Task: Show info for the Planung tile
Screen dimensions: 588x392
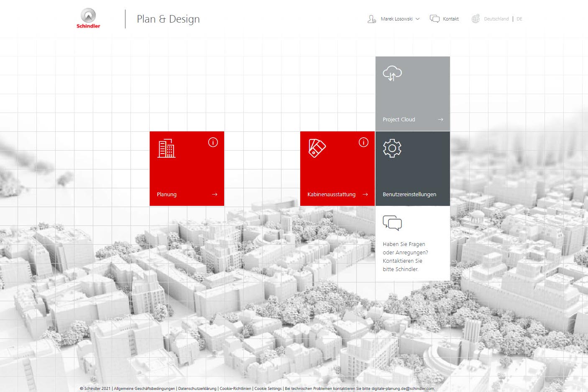Action: coord(213,143)
